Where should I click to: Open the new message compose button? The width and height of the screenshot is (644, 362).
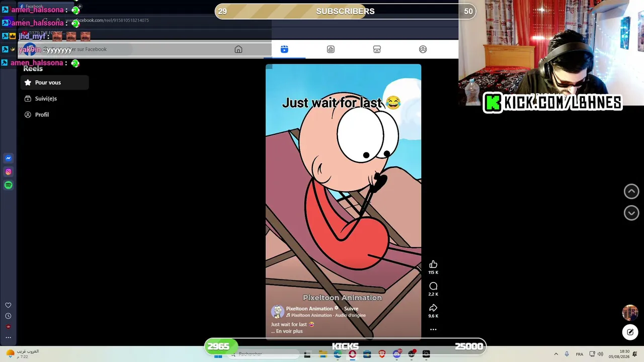click(x=630, y=332)
